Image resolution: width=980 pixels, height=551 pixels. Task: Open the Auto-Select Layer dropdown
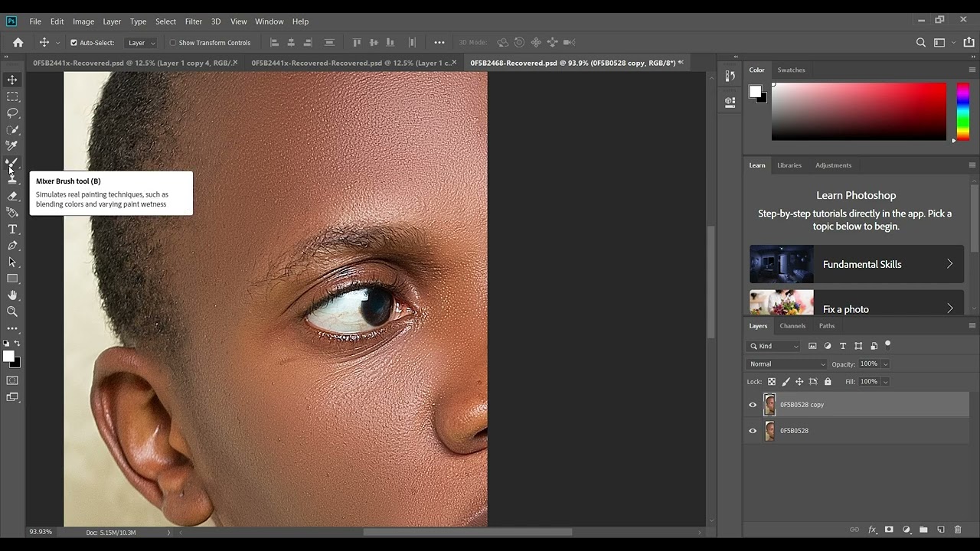(141, 43)
